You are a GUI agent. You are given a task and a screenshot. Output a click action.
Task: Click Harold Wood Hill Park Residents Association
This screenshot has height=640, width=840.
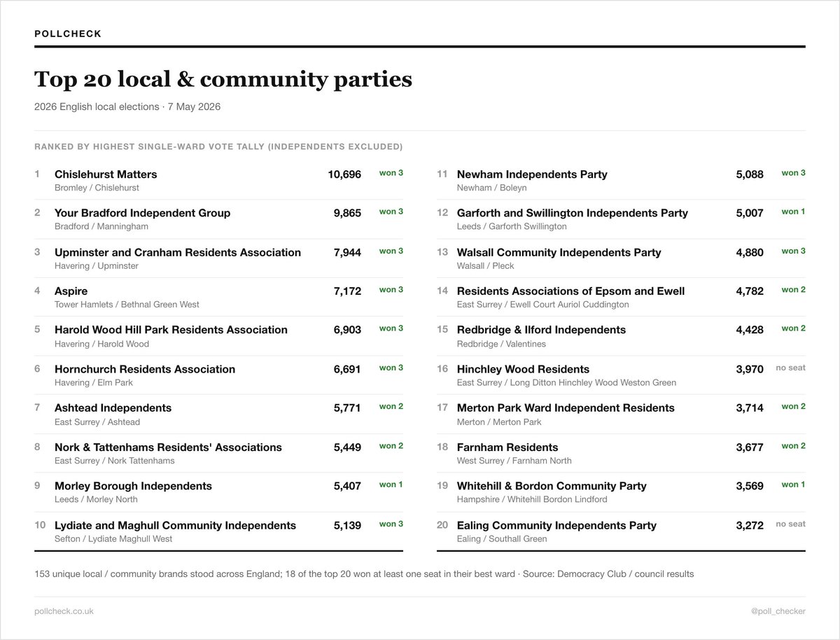171,330
